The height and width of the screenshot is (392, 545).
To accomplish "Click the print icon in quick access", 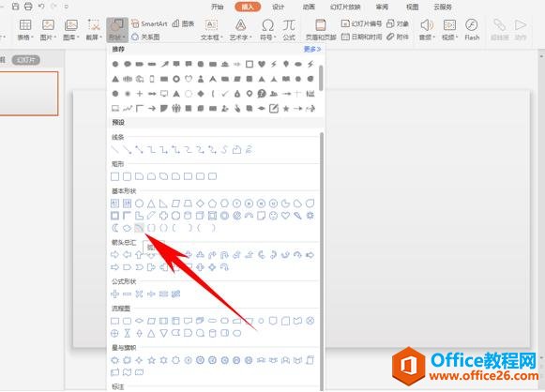I will pyautogui.click(x=28, y=7).
